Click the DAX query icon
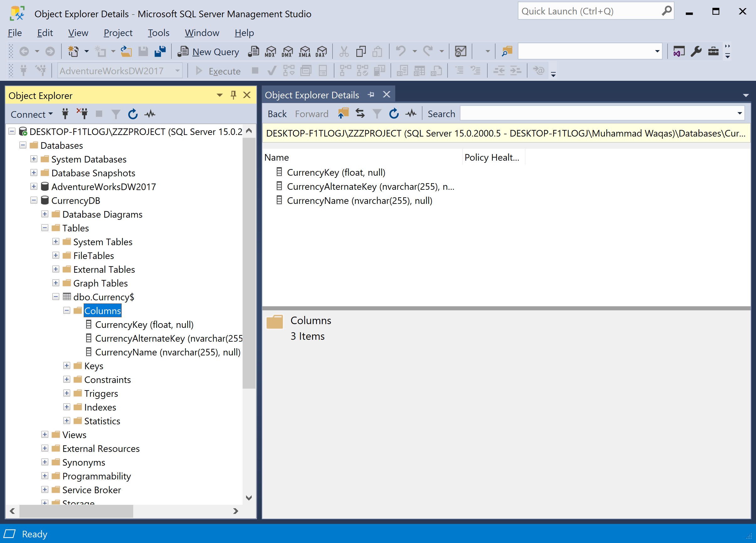Image resolution: width=756 pixels, height=543 pixels. pyautogui.click(x=321, y=52)
